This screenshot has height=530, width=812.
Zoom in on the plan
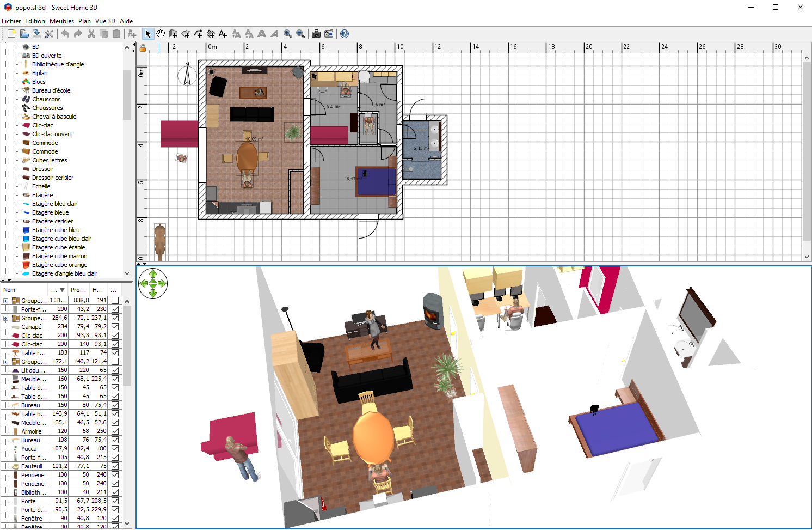pyautogui.click(x=287, y=34)
